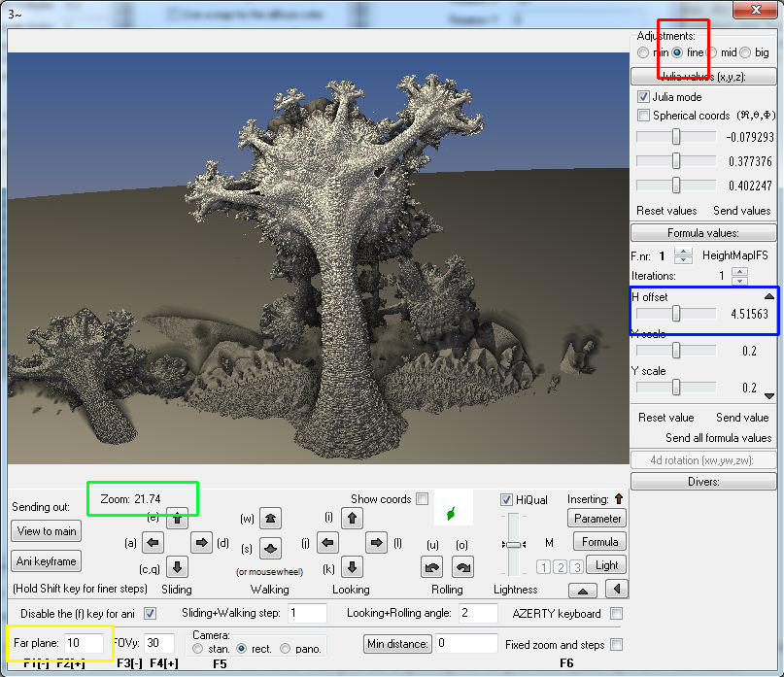Select the mid adjustments radio button
The width and height of the screenshot is (784, 677).
[711, 52]
